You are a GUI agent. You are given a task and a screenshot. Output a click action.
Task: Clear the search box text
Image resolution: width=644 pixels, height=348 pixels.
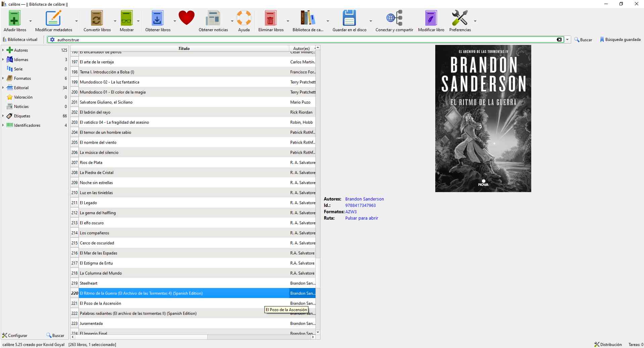(x=559, y=40)
